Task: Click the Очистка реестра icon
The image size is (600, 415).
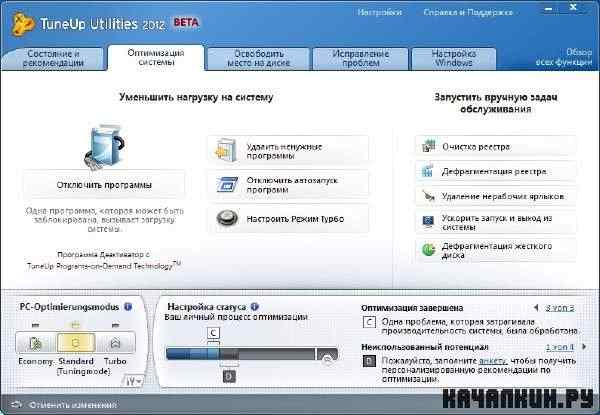Action: point(429,146)
